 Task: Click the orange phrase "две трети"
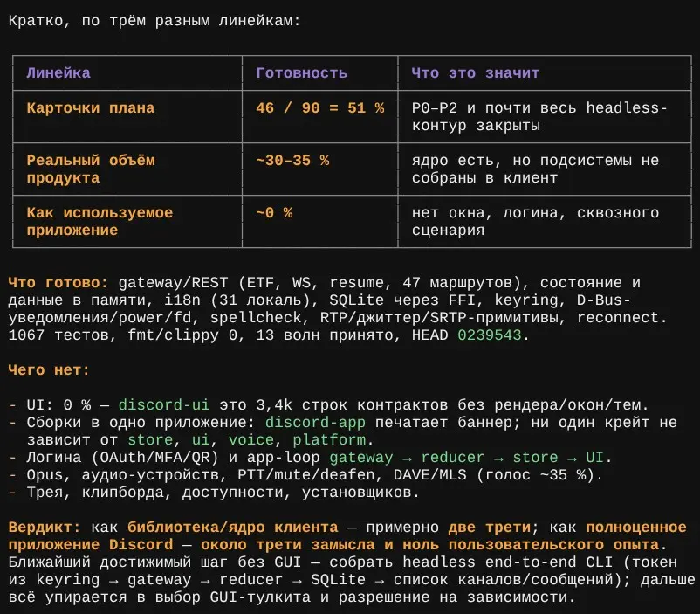coord(490,527)
